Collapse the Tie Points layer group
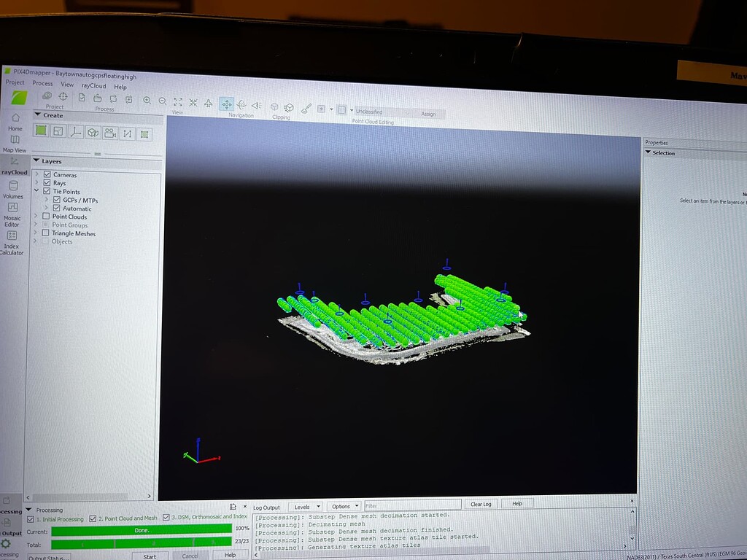Screen dimensions: 747x560 click(36, 190)
